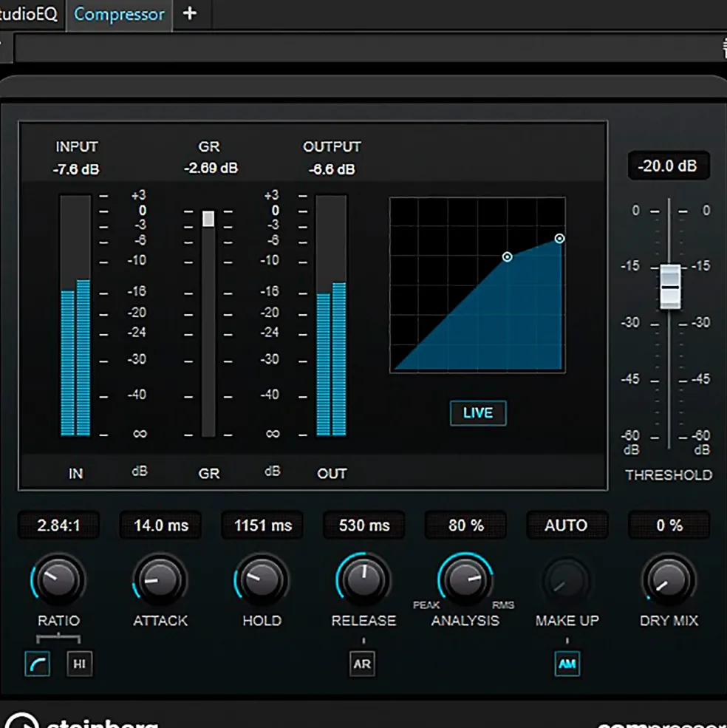This screenshot has width=727, height=728.
Task: Click the RMS label beside Analysis knob
Action: point(503,605)
